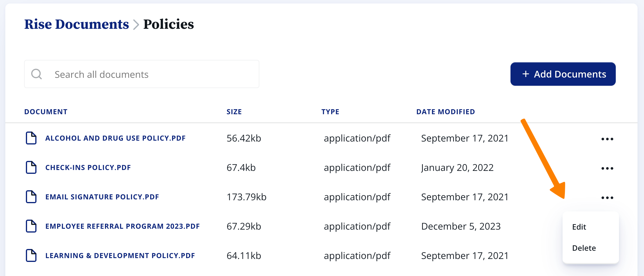Focus the Search all documents field

[x=153, y=74]
